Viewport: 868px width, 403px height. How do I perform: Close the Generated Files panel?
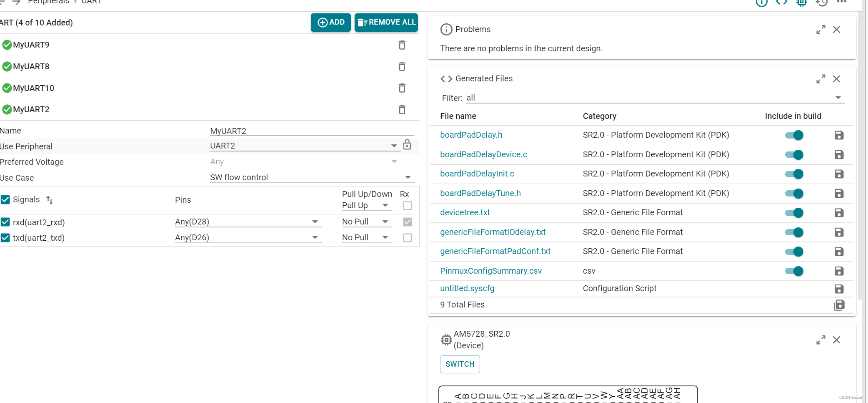click(x=836, y=79)
